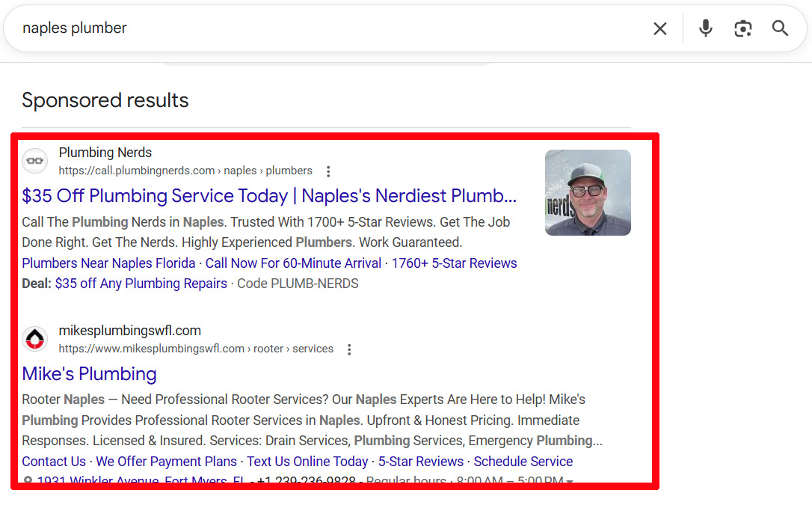812x511 pixels.
Task: Open Plumbing Nerds ad options menu
Action: (x=328, y=171)
